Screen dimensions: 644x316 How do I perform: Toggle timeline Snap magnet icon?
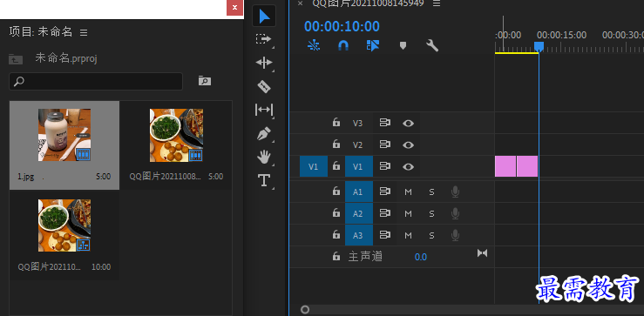[343, 45]
